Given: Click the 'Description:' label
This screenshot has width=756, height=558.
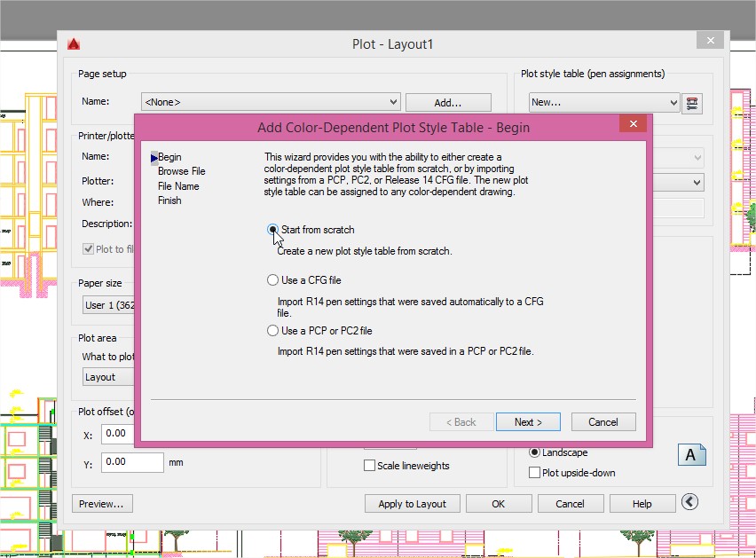Looking at the screenshot, I should click(x=107, y=224).
